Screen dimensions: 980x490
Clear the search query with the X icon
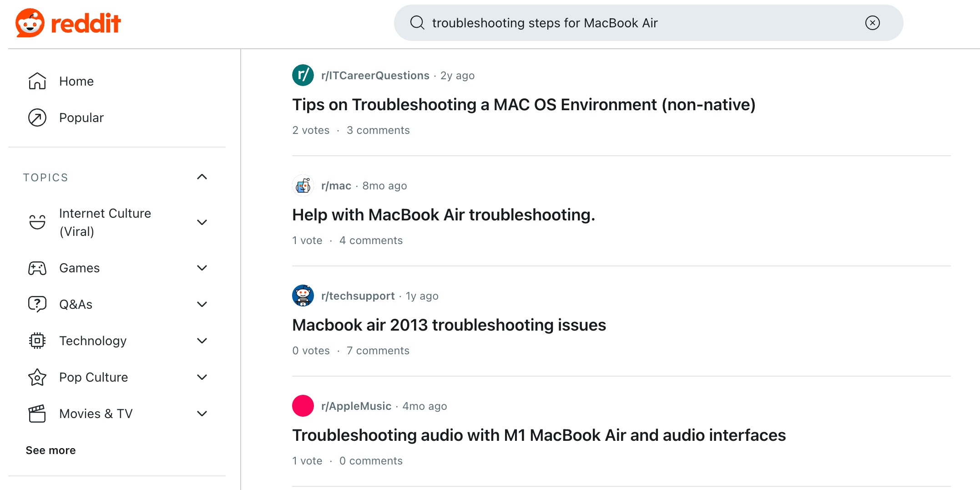click(872, 23)
